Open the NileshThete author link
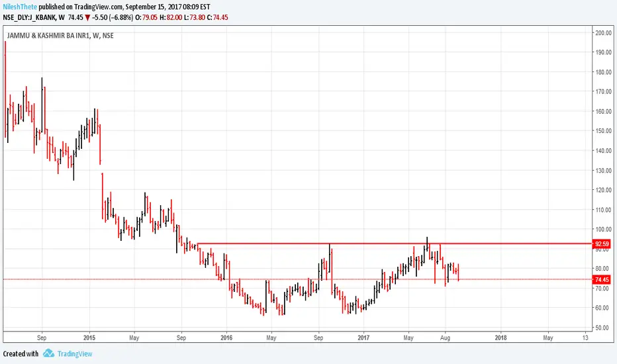617x364 pixels. pyautogui.click(x=20, y=7)
